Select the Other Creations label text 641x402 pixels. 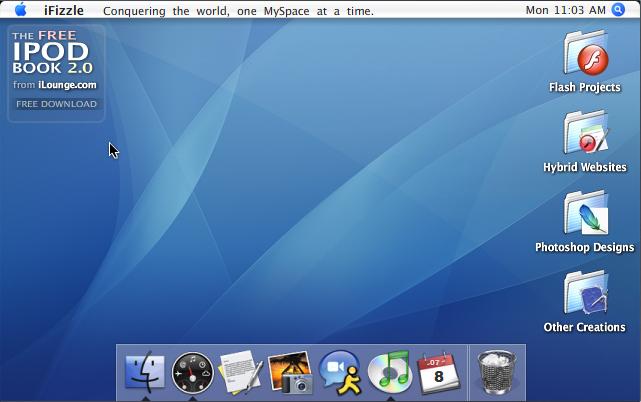pos(585,327)
